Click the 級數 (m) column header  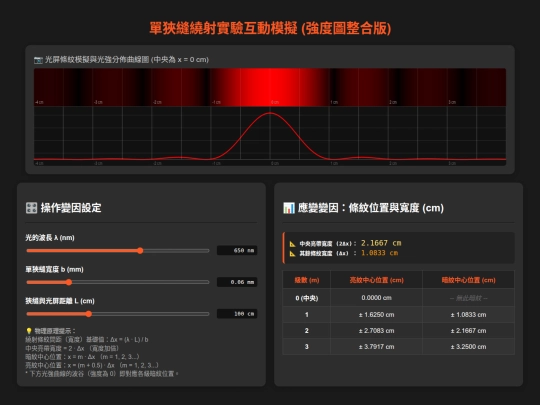pyautogui.click(x=307, y=280)
